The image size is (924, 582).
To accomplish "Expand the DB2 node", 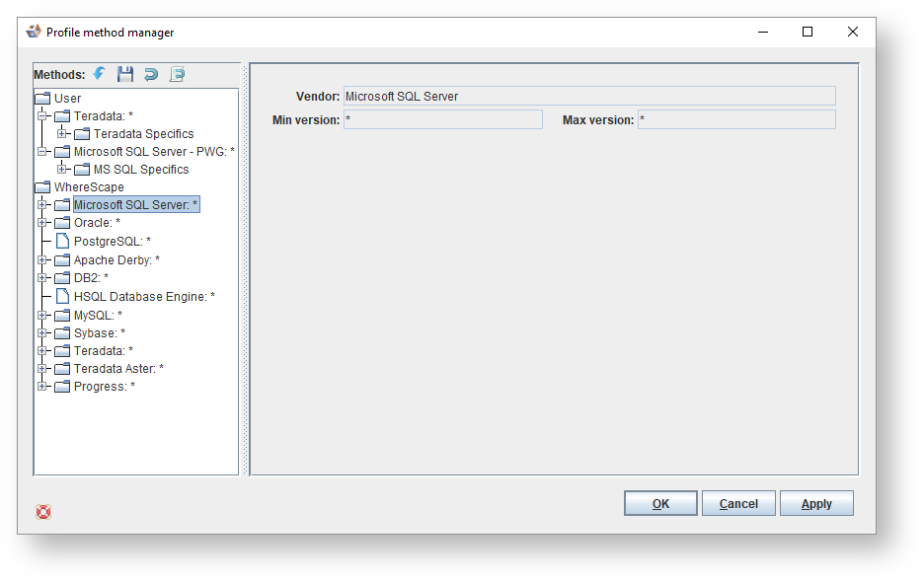I will pos(42,277).
